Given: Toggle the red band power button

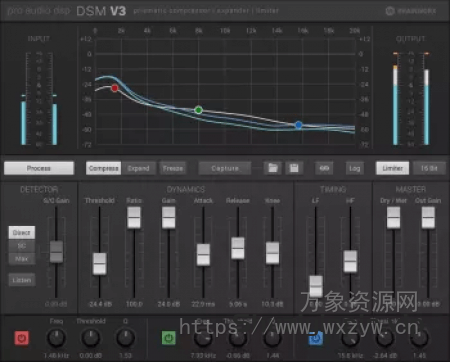Looking at the screenshot, I should (22, 338).
